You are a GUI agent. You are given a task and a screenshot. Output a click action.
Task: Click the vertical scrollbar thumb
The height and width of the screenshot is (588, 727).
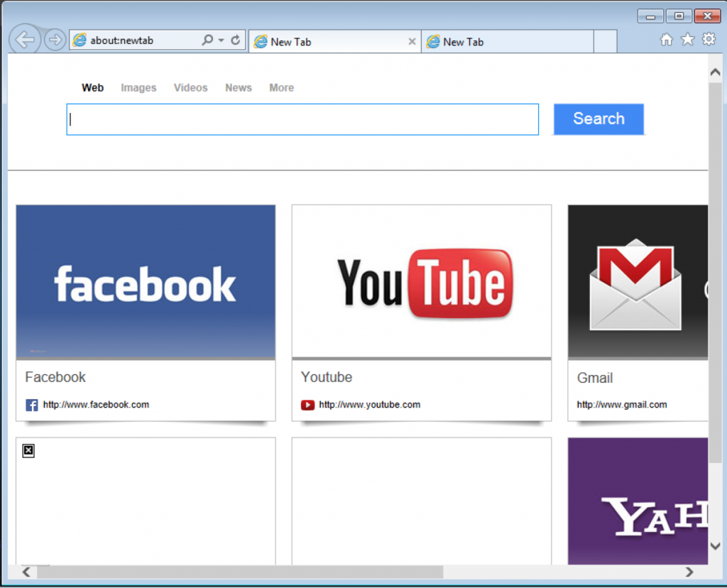[715, 273]
